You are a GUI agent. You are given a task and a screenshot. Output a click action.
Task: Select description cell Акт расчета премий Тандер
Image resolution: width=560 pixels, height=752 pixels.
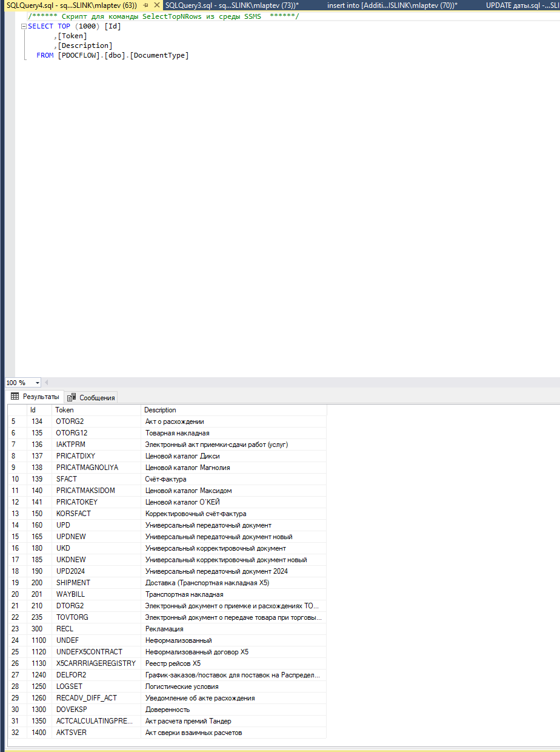pos(234,721)
